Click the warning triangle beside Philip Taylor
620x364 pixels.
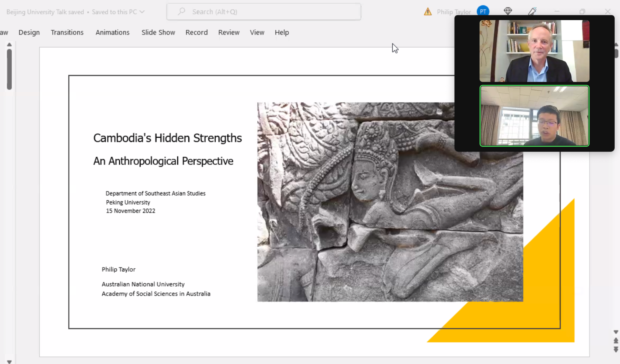[x=428, y=12]
